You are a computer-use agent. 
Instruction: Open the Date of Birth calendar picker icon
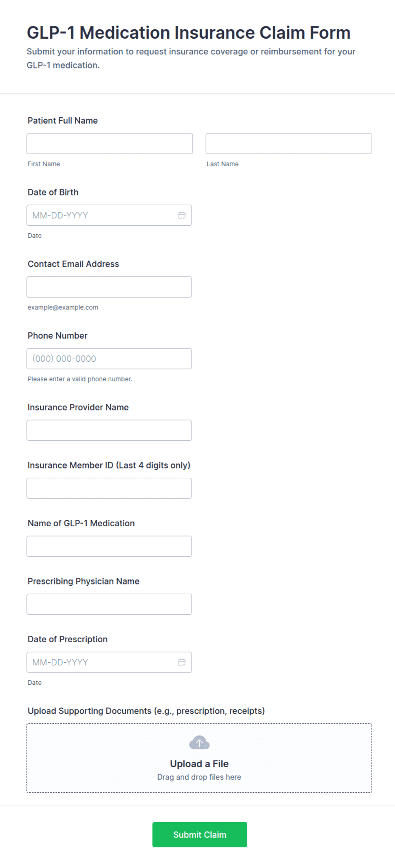182,216
